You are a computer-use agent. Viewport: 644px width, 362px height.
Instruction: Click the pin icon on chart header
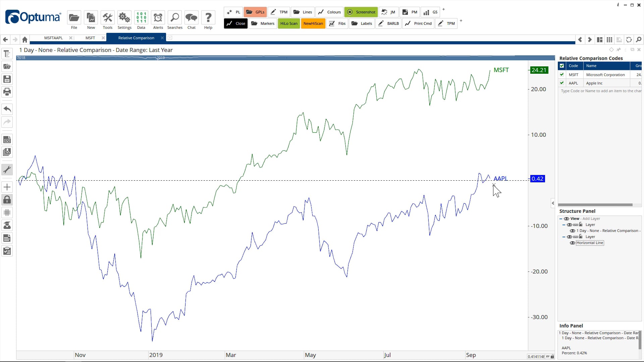(x=619, y=50)
